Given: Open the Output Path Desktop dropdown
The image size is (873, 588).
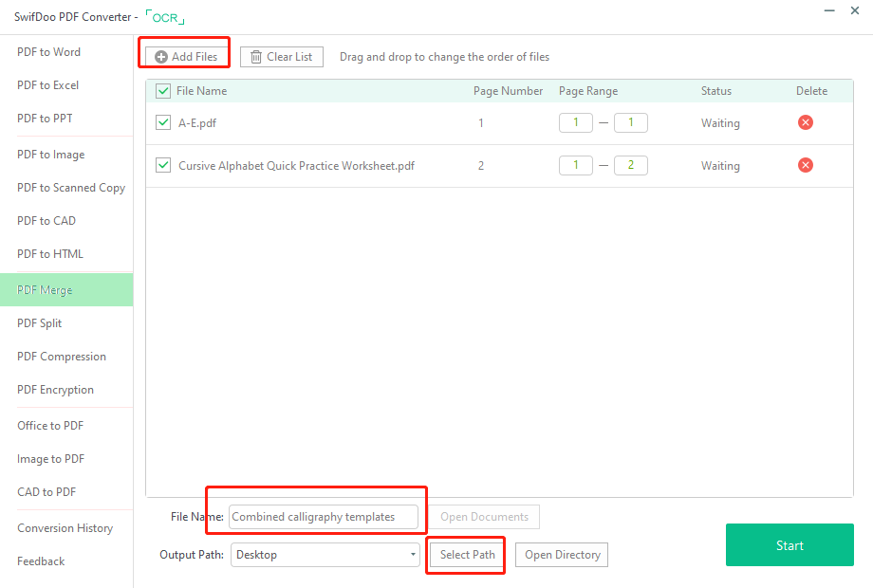Looking at the screenshot, I should [x=325, y=555].
